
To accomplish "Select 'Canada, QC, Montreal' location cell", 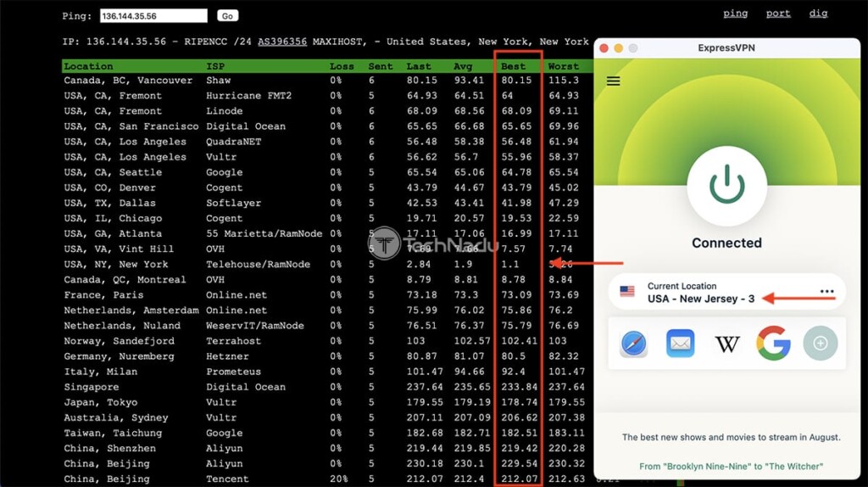I will pyautogui.click(x=125, y=280).
